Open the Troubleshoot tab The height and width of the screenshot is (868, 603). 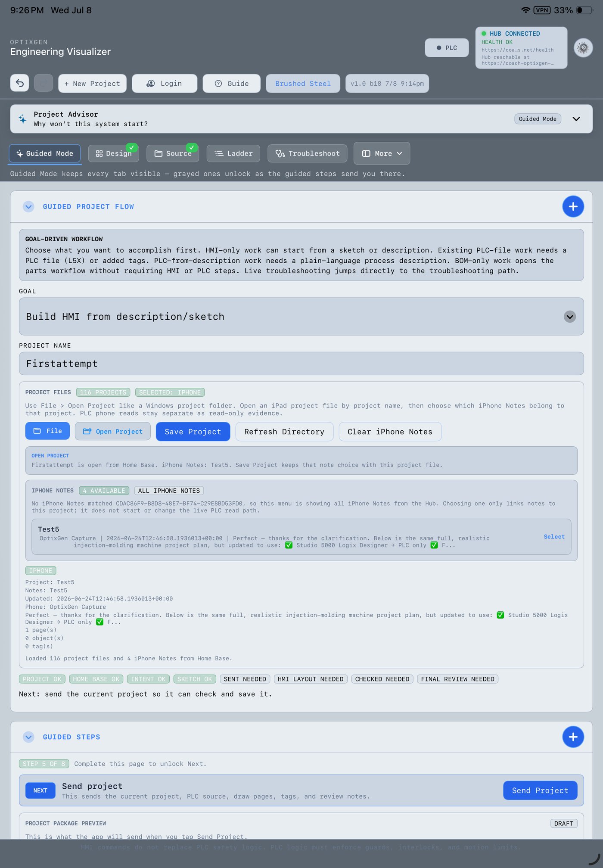coord(307,153)
